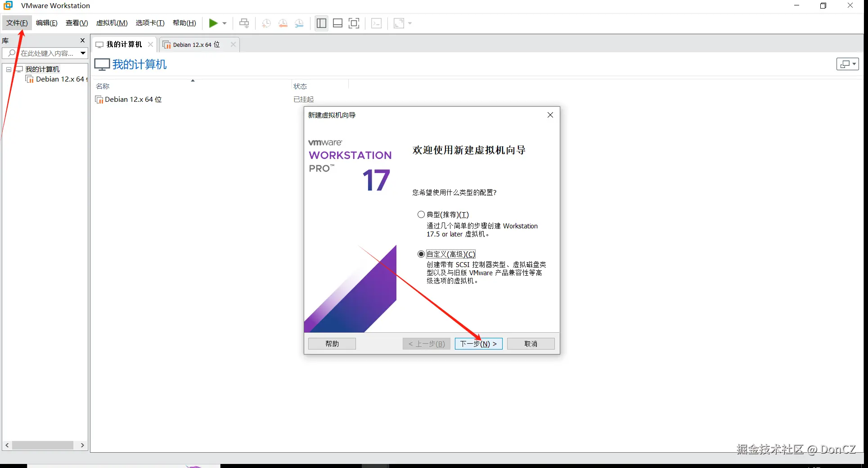Minimize the VMware Workstation window

tap(797, 5)
